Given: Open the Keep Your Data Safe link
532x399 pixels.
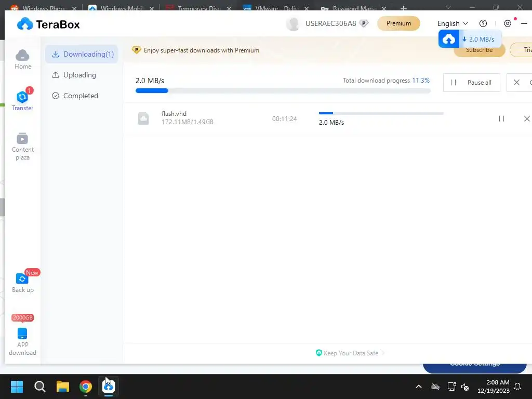Looking at the screenshot, I should pos(351,353).
